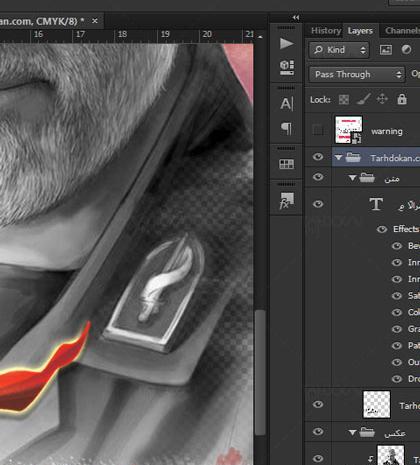Filter layers by pixel layer icon
The image size is (420, 465).
tap(386, 50)
